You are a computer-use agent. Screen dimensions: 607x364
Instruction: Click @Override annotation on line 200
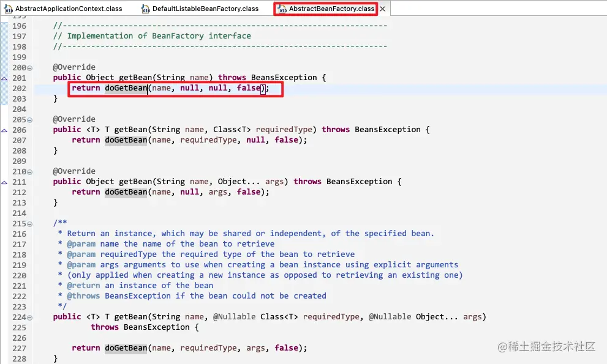click(x=74, y=67)
